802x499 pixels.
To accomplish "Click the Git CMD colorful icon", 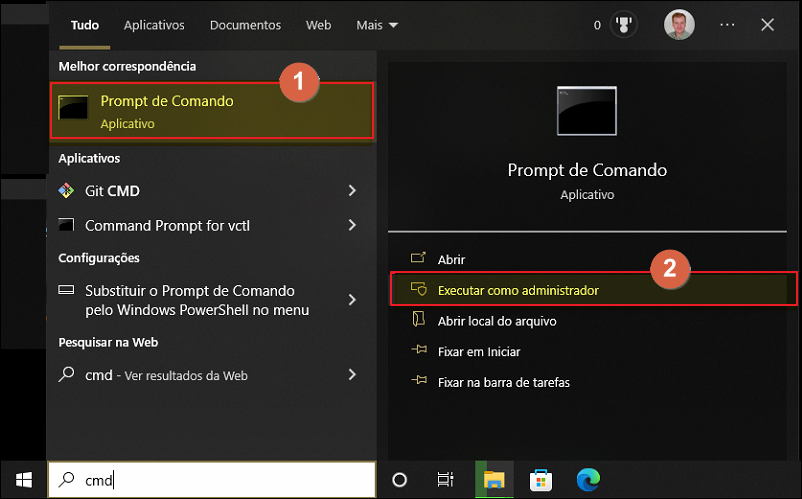I will (x=66, y=191).
